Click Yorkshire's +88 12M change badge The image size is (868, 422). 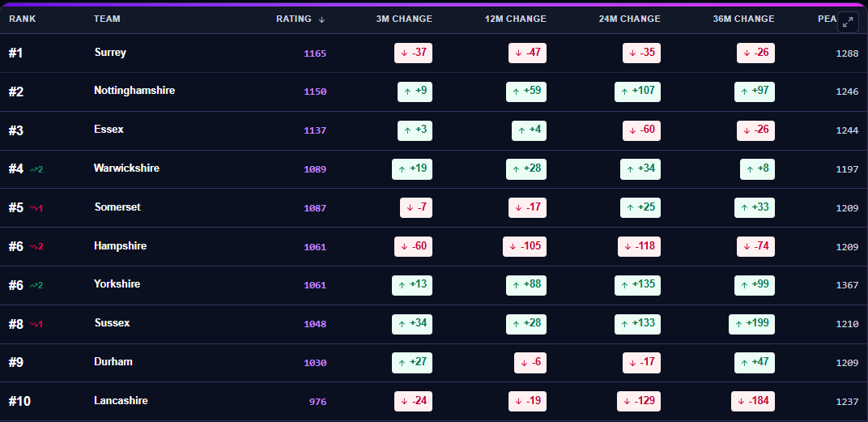tap(526, 285)
